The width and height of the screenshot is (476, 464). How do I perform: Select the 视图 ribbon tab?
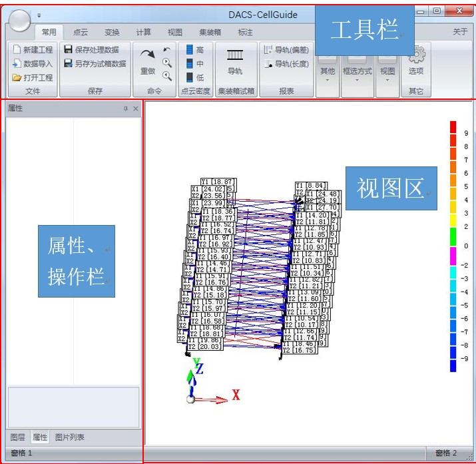(x=175, y=32)
